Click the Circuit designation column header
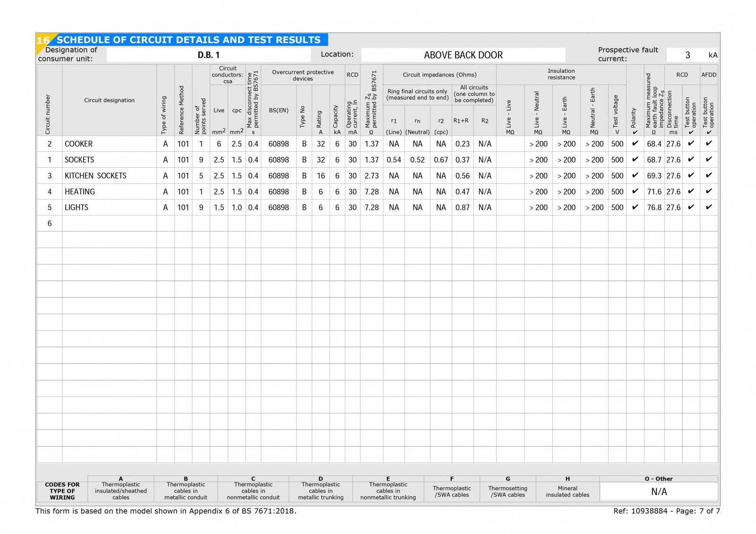The width and height of the screenshot is (756, 534). pos(109,100)
